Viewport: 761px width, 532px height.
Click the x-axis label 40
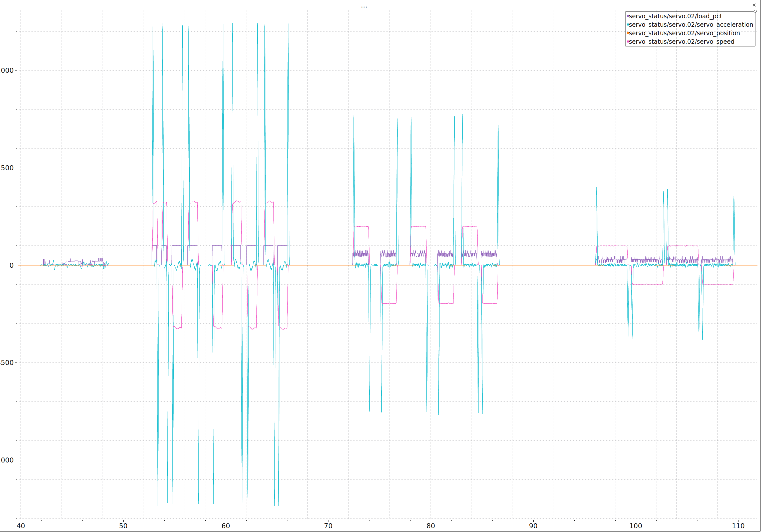(21, 526)
